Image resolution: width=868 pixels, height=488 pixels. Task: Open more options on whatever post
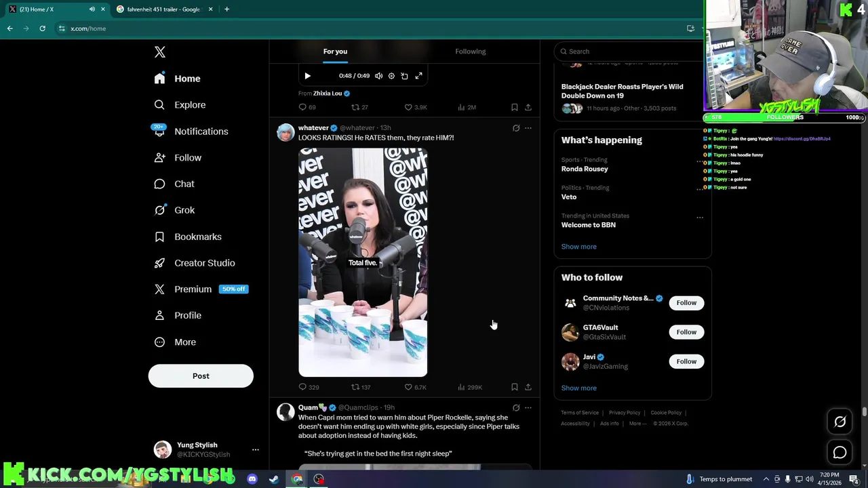coord(528,128)
